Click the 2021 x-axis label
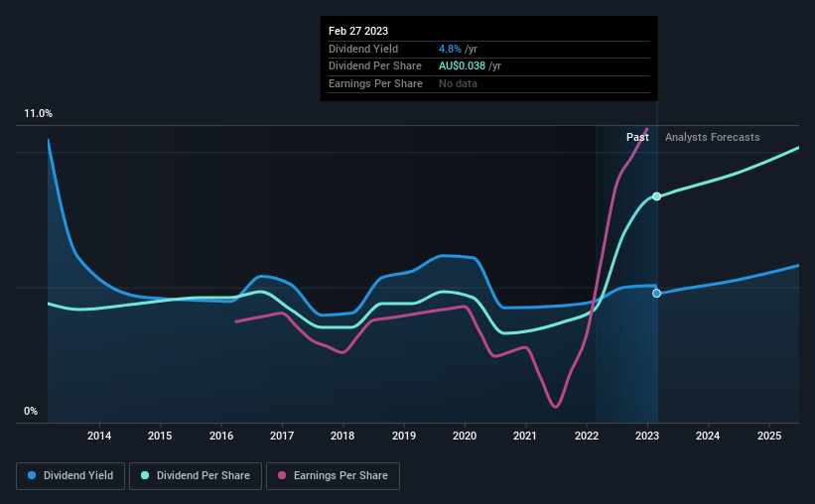The image size is (815, 504). click(525, 436)
